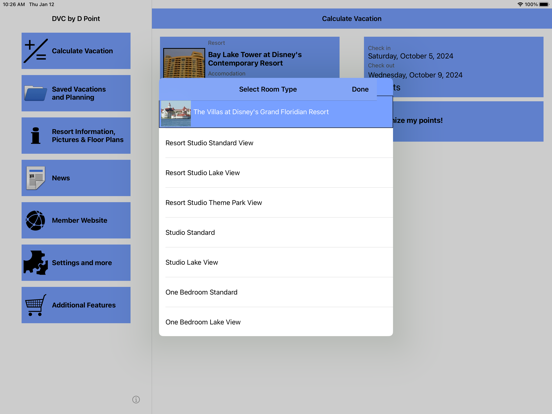This screenshot has width=552, height=414.
Task: Open Additional Features
Action: click(x=76, y=305)
